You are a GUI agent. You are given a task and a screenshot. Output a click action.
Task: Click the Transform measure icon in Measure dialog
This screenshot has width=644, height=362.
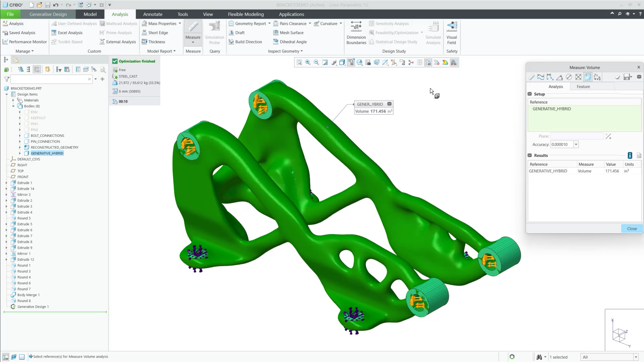597,77
